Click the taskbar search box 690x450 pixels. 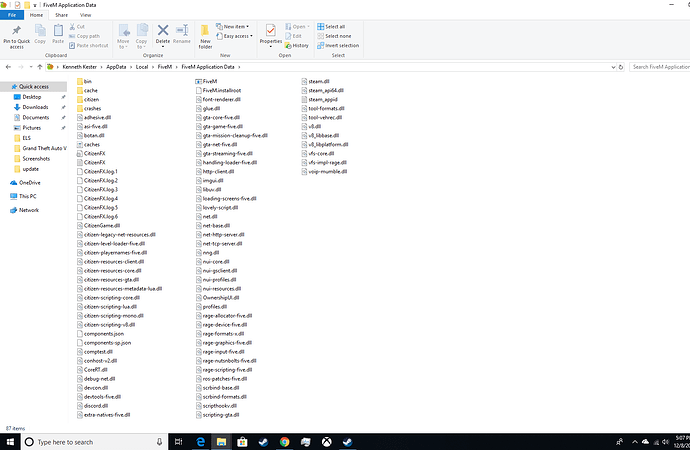94,442
